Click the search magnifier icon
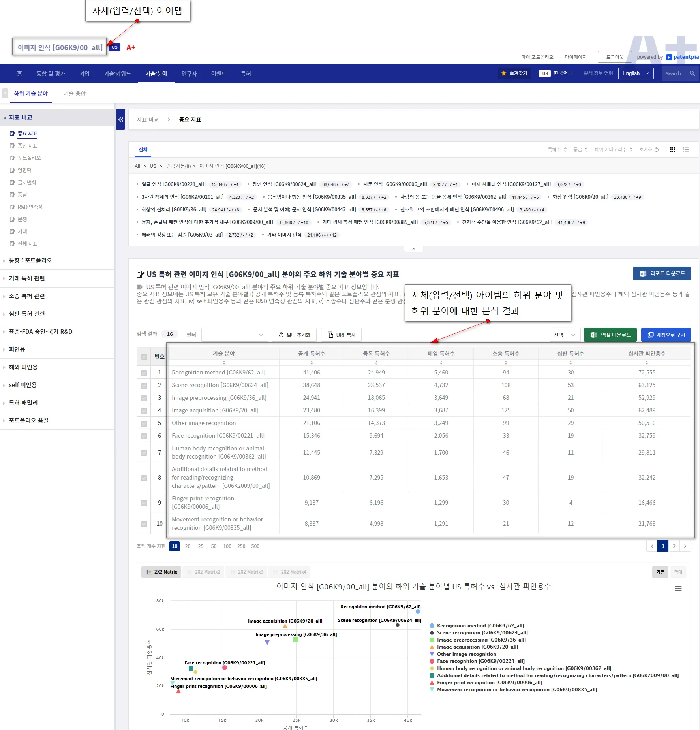This screenshot has height=730, width=700. pos(692,73)
